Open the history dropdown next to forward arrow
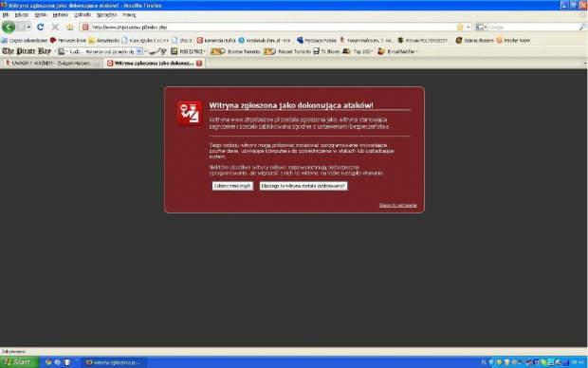 pos(28,27)
